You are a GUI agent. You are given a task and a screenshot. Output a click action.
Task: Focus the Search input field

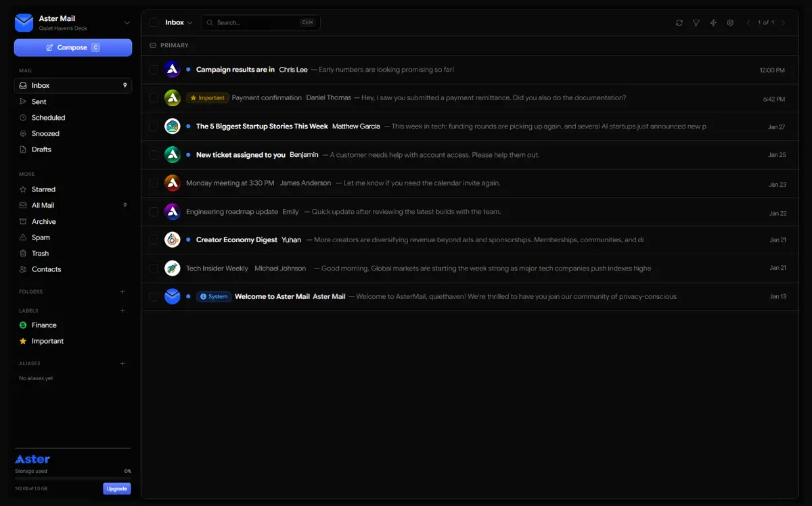[261, 23]
